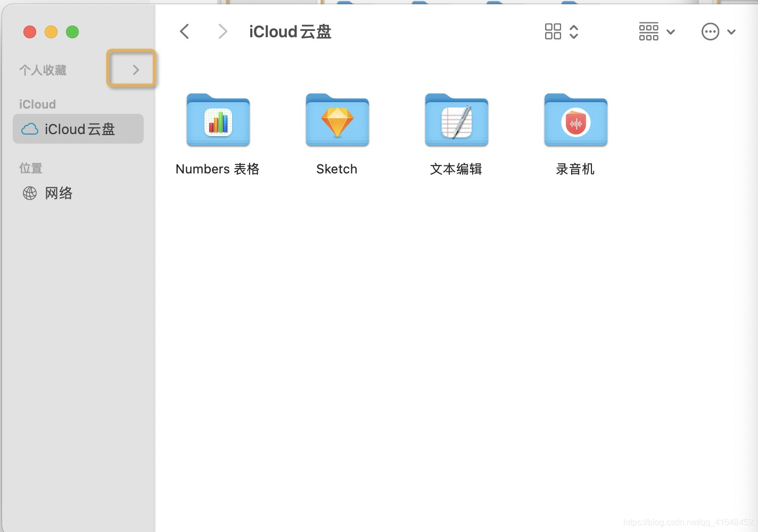The height and width of the screenshot is (532, 758).
Task: Minimize the window with yellow button
Action: click(51, 32)
